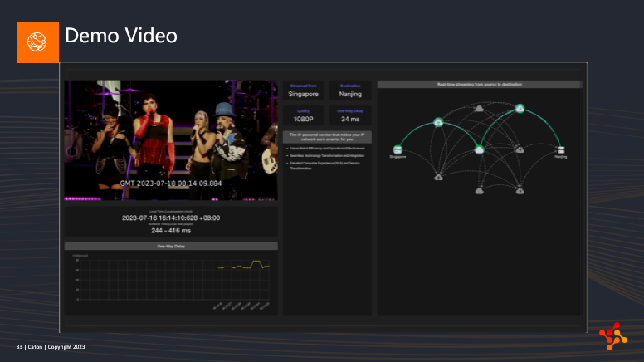Click the gray node below the first green relay

pyautogui.click(x=438, y=177)
